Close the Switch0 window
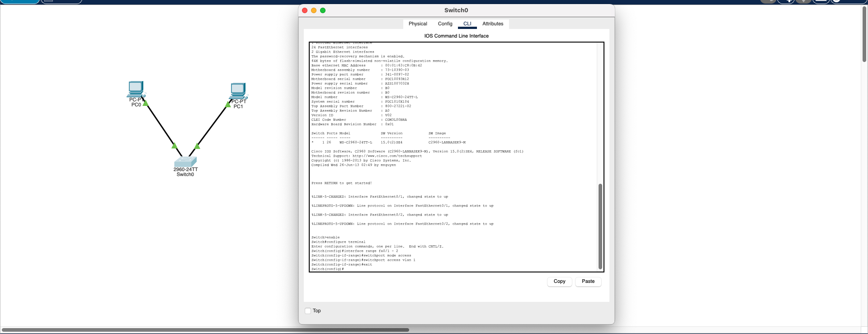This screenshot has width=868, height=334. [x=305, y=10]
